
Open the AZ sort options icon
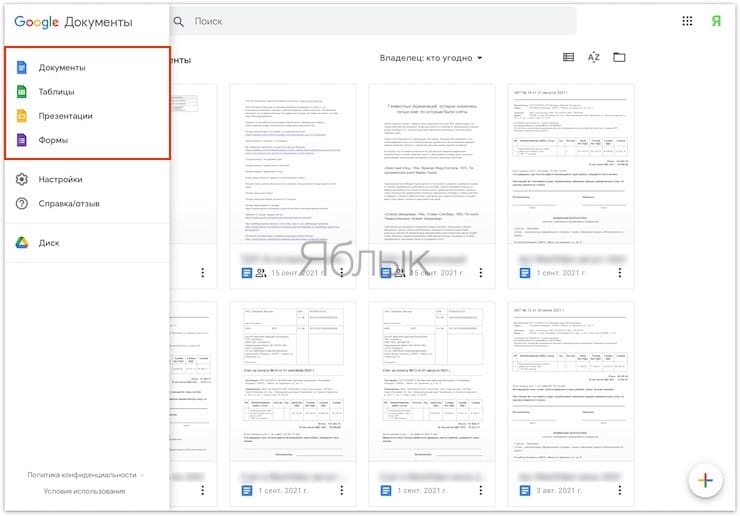coord(594,57)
